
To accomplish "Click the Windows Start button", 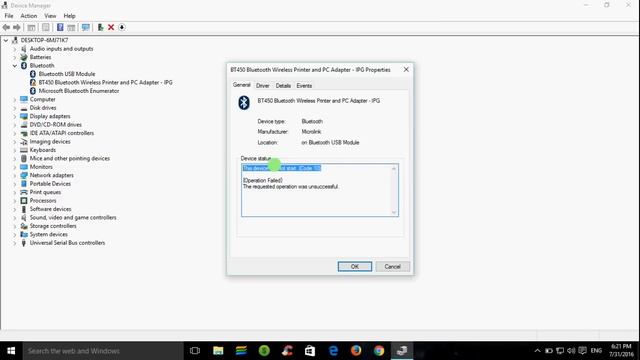I will (11, 351).
